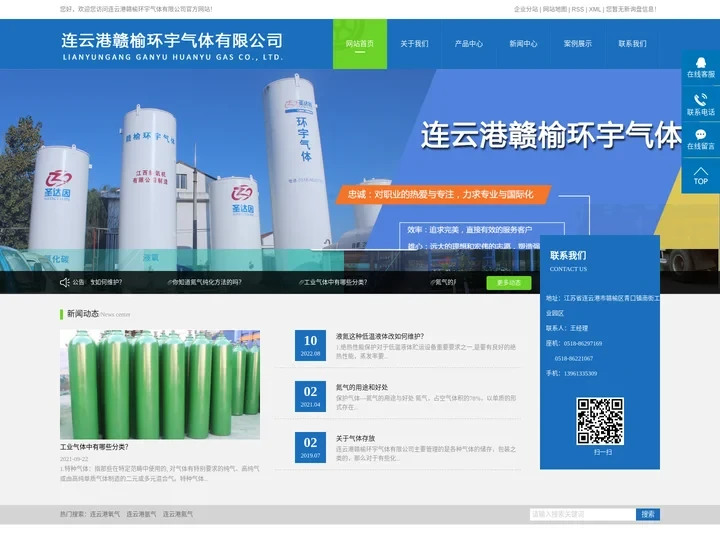Image resolution: width=720 pixels, height=540 pixels.
Task: Focus the keyword search input field
Action: tap(583, 514)
